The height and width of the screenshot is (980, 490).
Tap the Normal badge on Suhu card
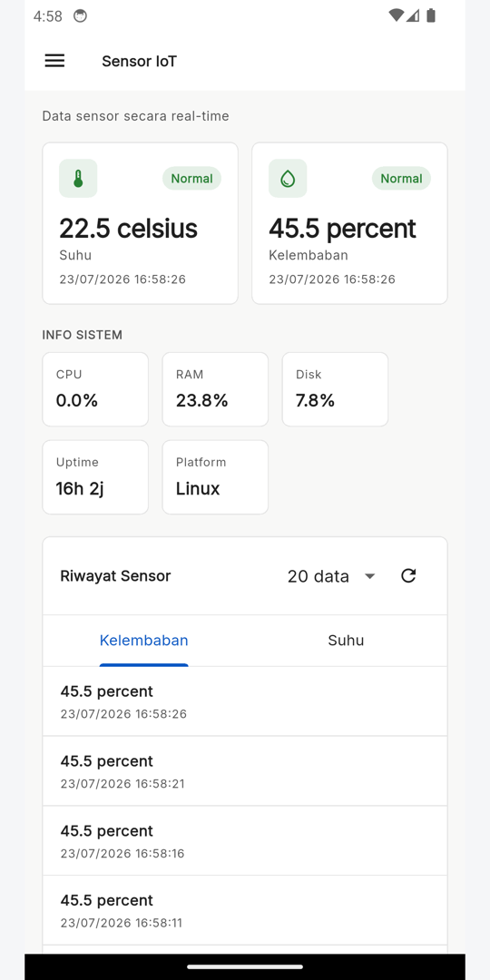tap(191, 178)
